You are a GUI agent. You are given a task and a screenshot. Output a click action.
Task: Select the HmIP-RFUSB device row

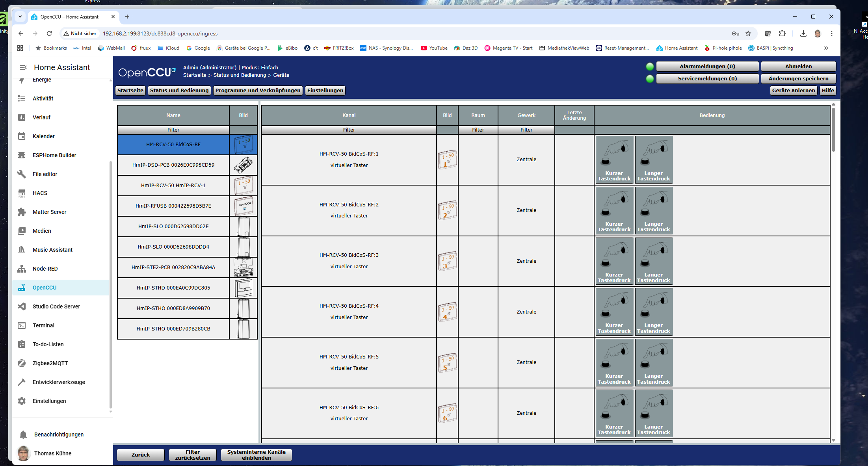(x=173, y=206)
